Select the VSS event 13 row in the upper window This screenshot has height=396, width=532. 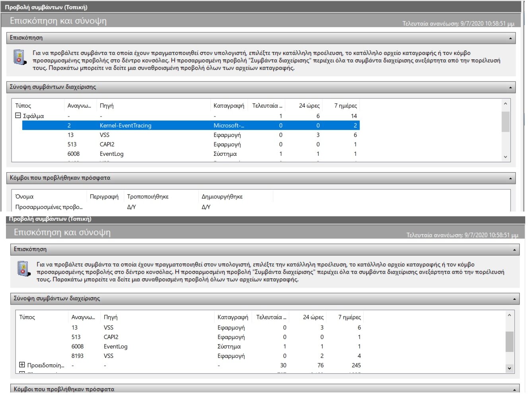click(191, 135)
